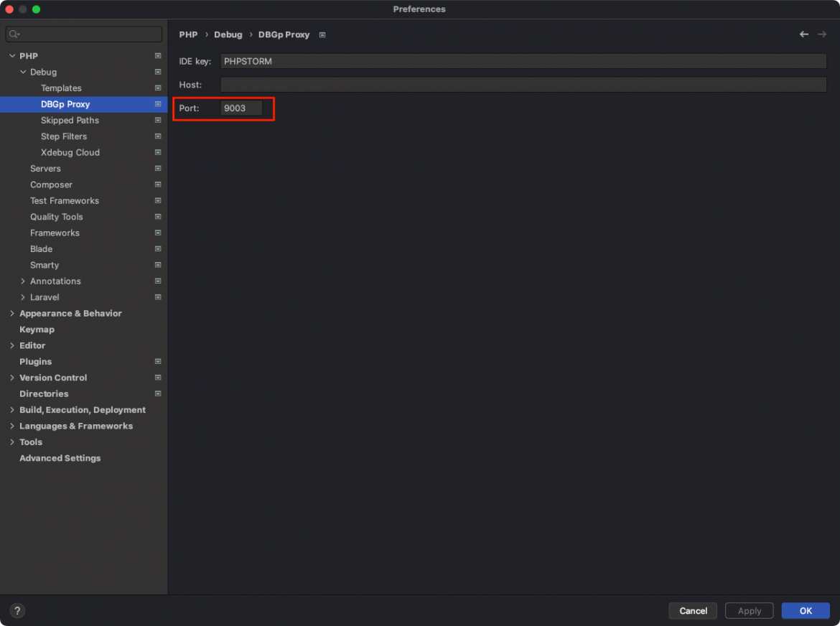Click the project-level icon on Annotations row
The image size is (840, 626).
coord(158,281)
